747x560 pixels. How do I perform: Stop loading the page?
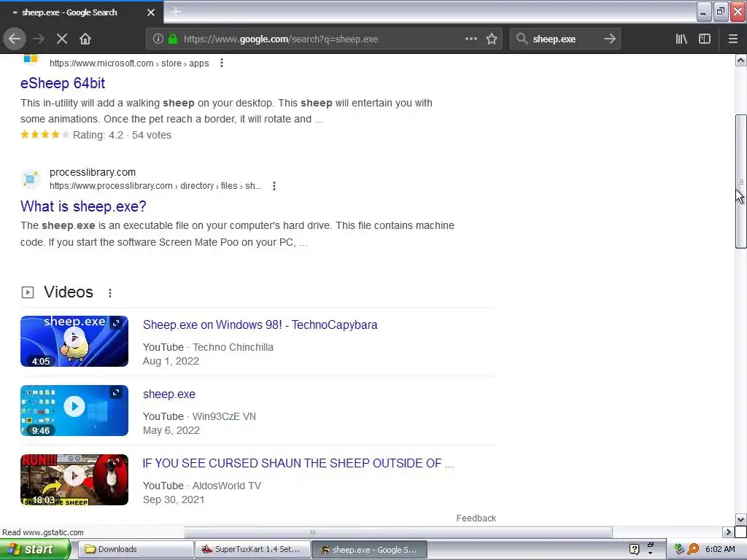coord(61,39)
